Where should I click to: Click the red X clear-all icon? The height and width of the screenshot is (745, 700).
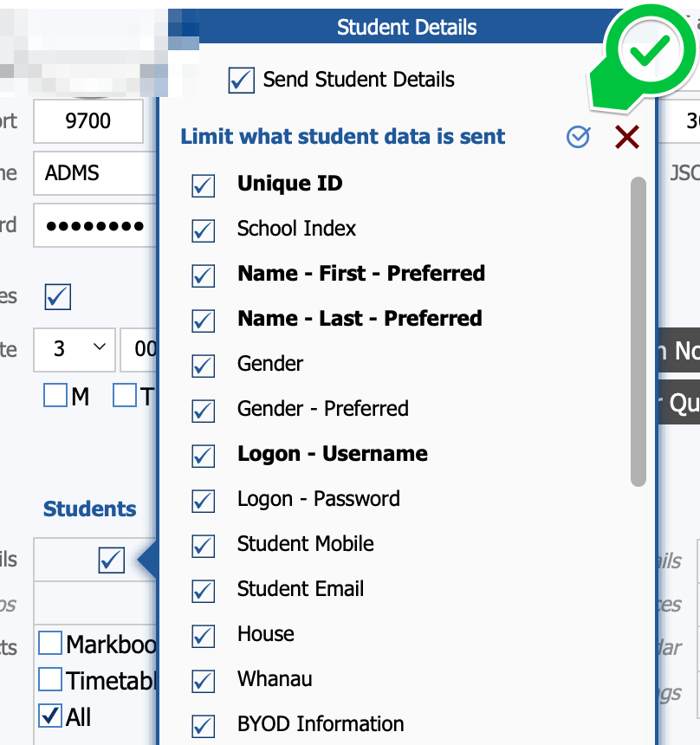pyautogui.click(x=626, y=137)
